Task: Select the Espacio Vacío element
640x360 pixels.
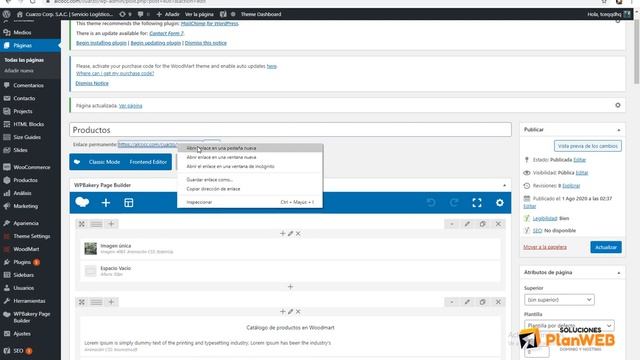Action: 290,271
